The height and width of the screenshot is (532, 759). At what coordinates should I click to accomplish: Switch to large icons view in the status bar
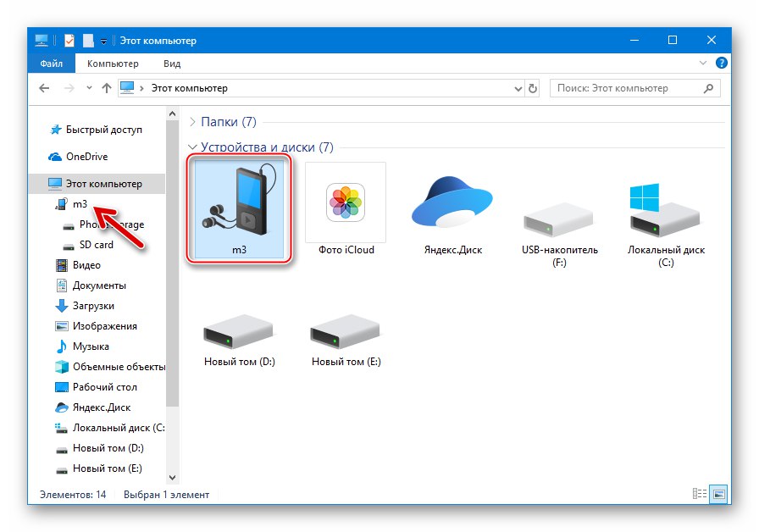pos(719,494)
